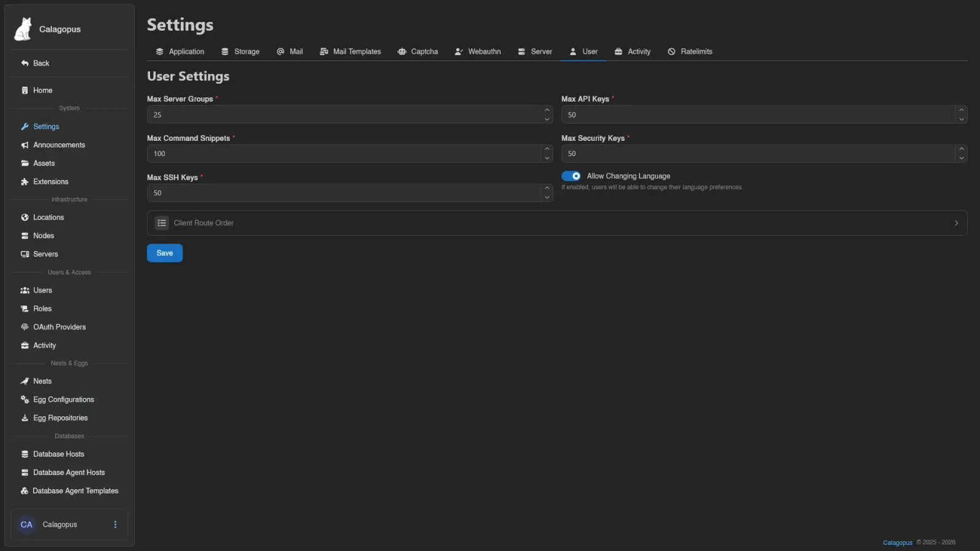
Task: Open the Mail tab
Action: point(290,51)
